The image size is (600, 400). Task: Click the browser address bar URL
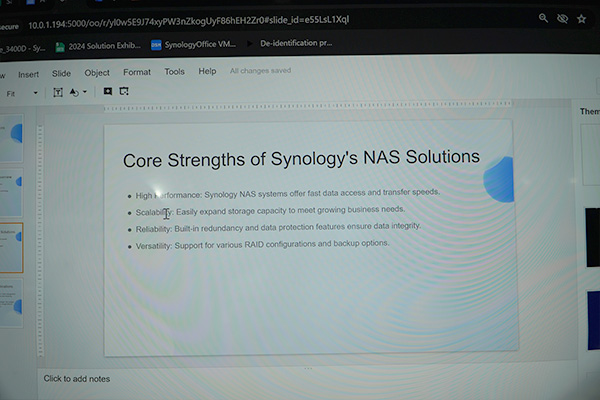pyautogui.click(x=188, y=22)
